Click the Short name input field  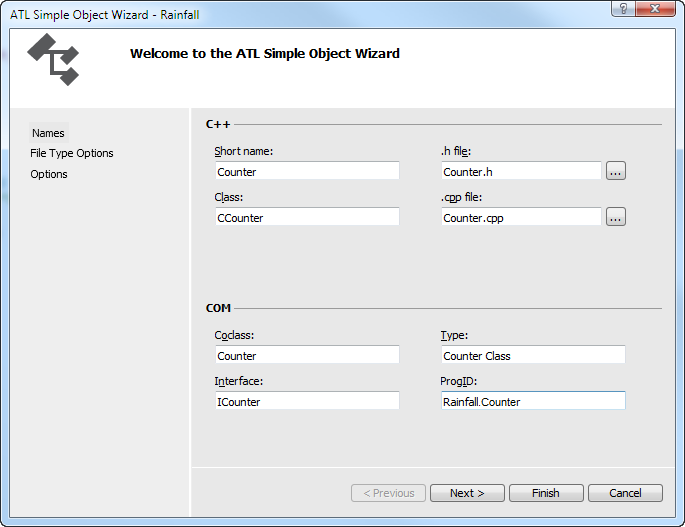point(307,171)
